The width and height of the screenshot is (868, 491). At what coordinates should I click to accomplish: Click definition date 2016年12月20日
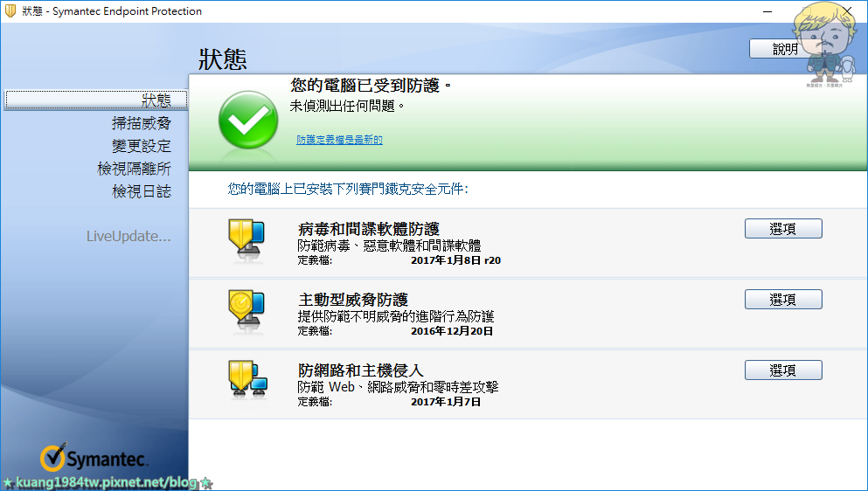click(x=452, y=331)
